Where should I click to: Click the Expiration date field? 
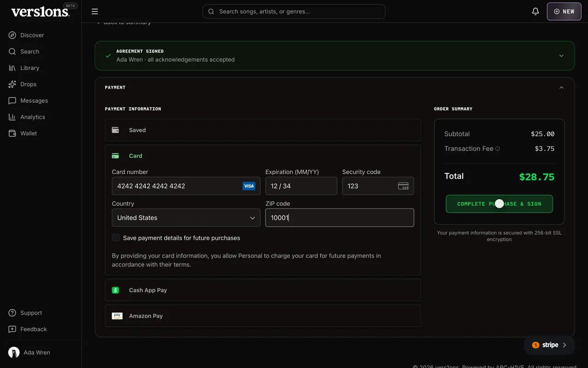[301, 186]
